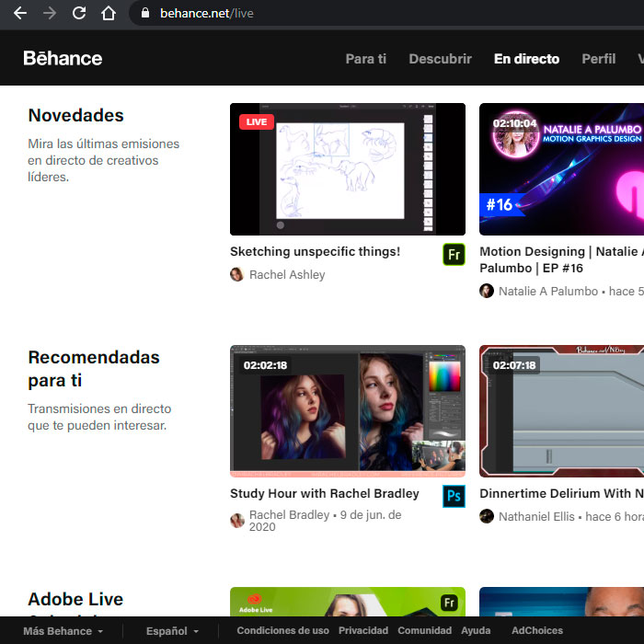Open the Perfil tab

[x=598, y=59]
